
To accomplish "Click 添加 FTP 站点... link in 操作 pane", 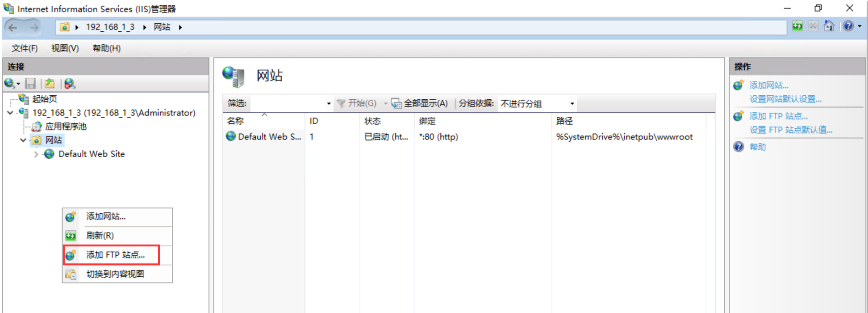I will 779,116.
